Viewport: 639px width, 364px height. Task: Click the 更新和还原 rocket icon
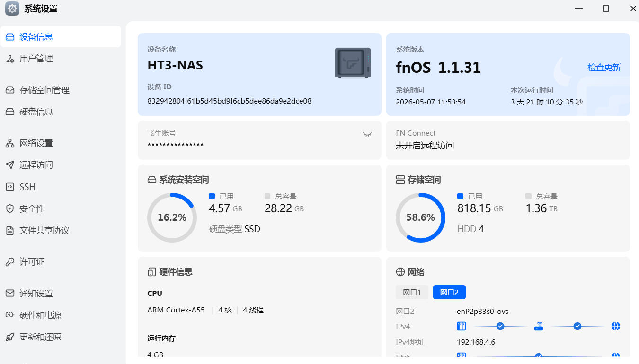point(10,337)
